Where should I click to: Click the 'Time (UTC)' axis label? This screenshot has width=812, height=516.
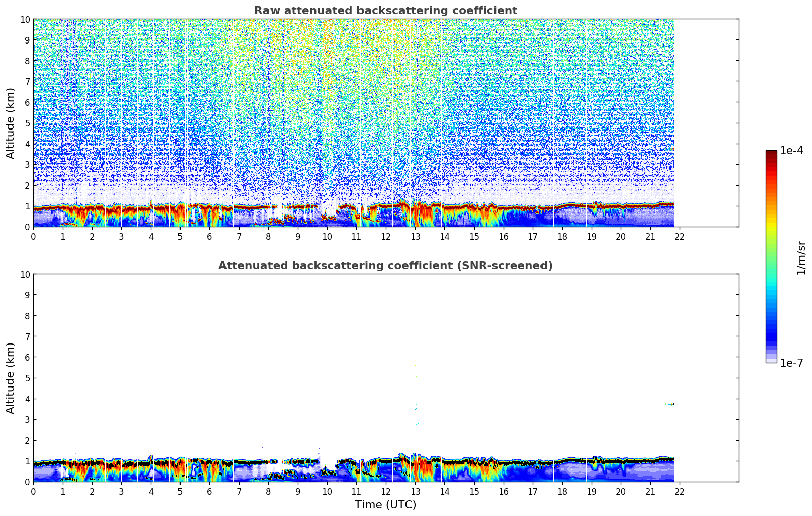(385, 505)
